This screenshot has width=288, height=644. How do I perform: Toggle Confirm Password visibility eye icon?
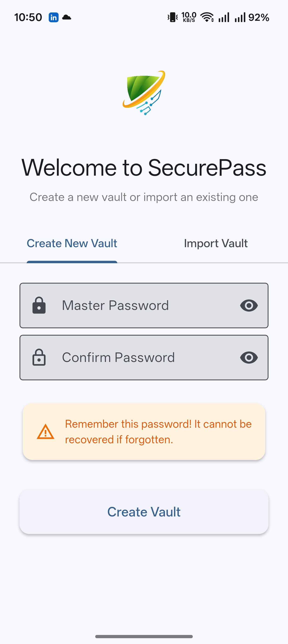pyautogui.click(x=249, y=357)
